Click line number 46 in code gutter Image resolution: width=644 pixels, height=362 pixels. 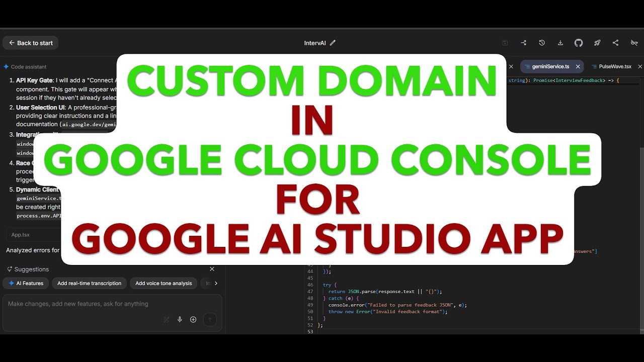click(310, 285)
